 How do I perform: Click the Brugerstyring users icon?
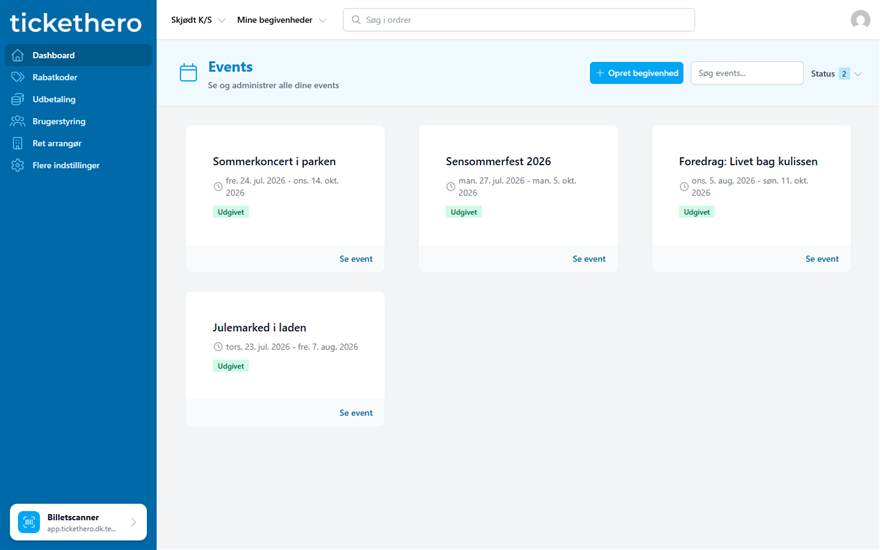[17, 121]
